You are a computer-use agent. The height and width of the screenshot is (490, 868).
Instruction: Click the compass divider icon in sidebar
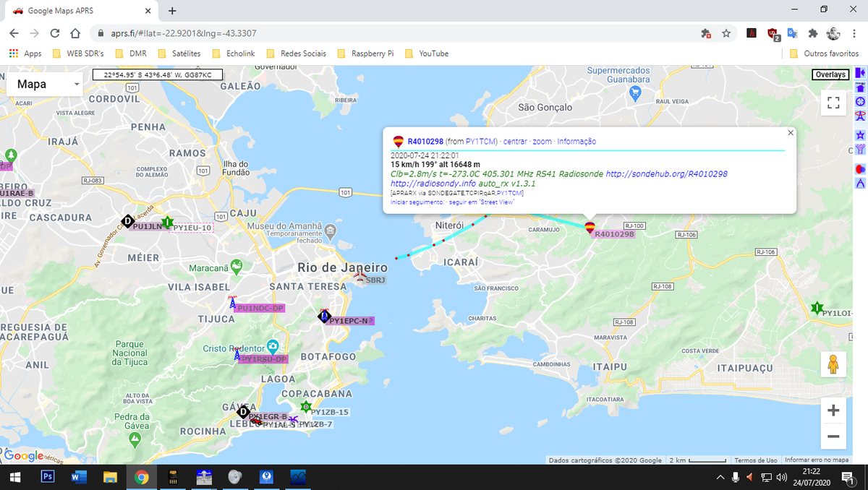[x=861, y=184]
